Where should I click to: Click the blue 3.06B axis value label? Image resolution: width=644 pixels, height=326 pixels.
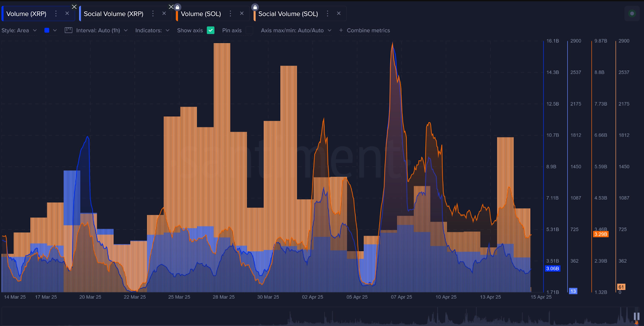tap(553, 268)
